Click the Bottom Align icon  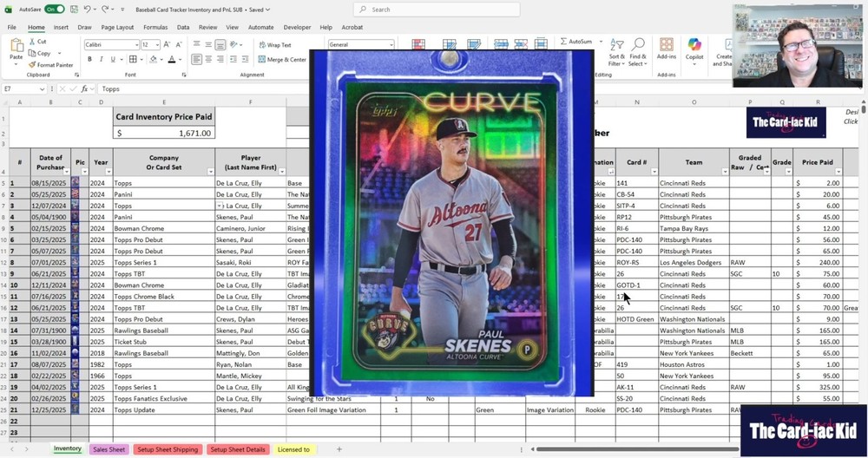[x=220, y=45]
